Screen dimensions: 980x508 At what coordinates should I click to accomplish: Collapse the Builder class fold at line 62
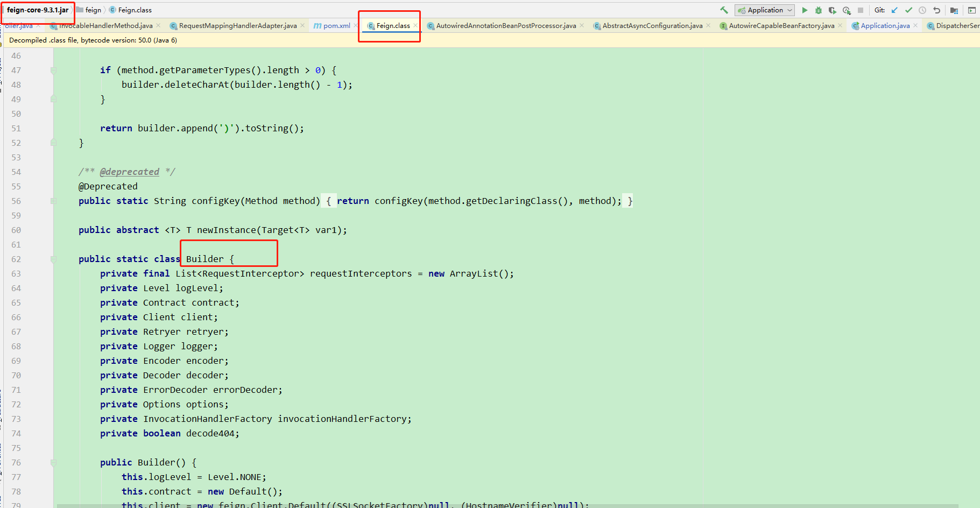point(53,259)
